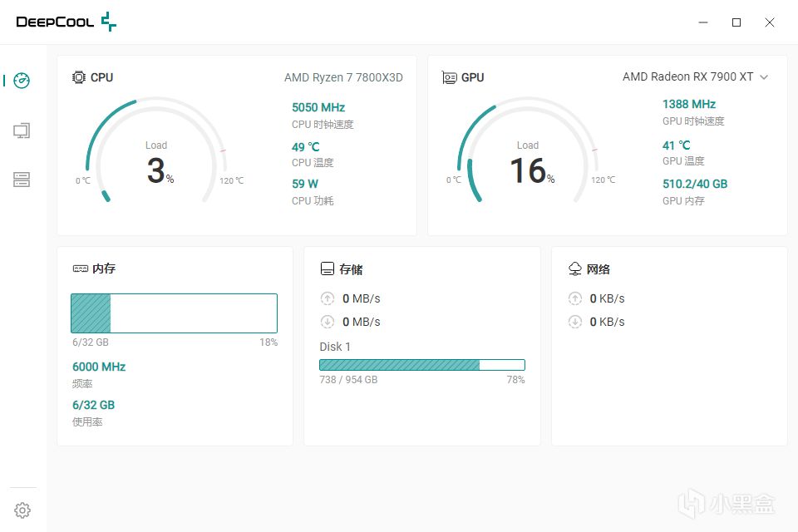Open the settings gear icon
The height and width of the screenshot is (532, 798).
click(x=22, y=510)
